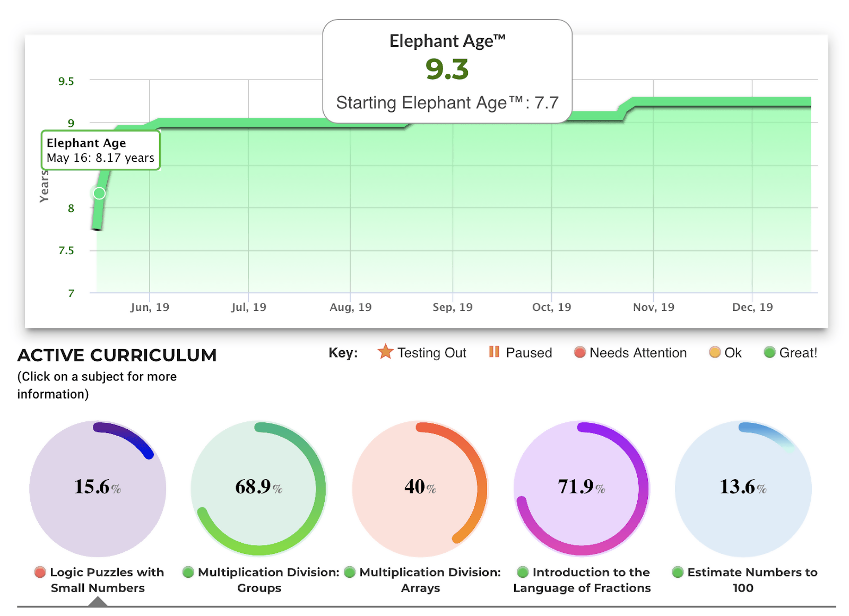Image resolution: width=849 pixels, height=616 pixels.
Task: Open Multiplication Division: Arrays subject label
Action: pyautogui.click(x=429, y=580)
